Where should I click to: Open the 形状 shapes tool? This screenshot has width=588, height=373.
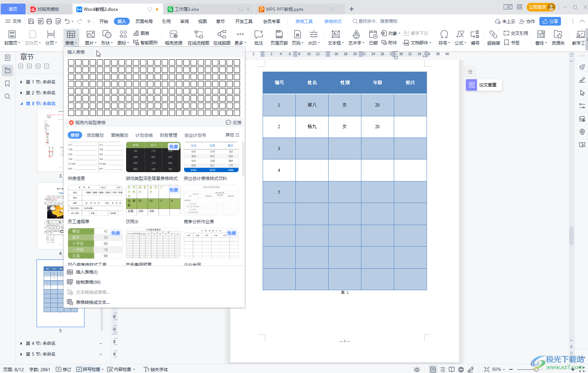click(x=107, y=38)
